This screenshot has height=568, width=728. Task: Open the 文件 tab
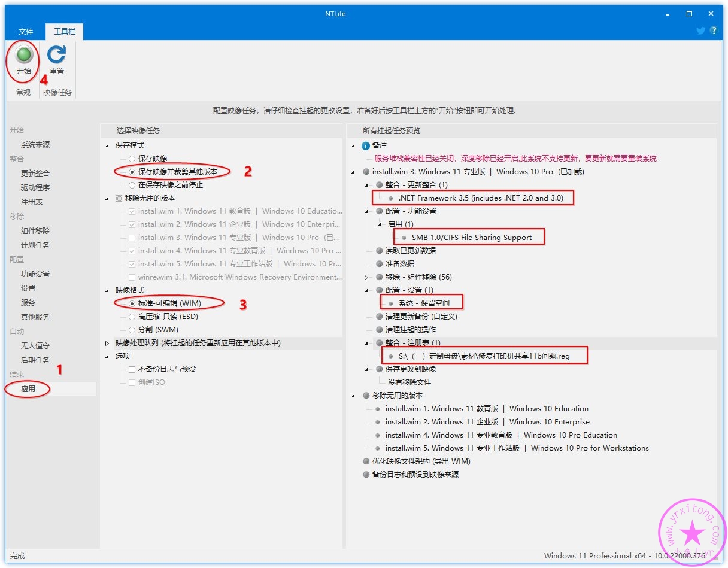click(26, 32)
